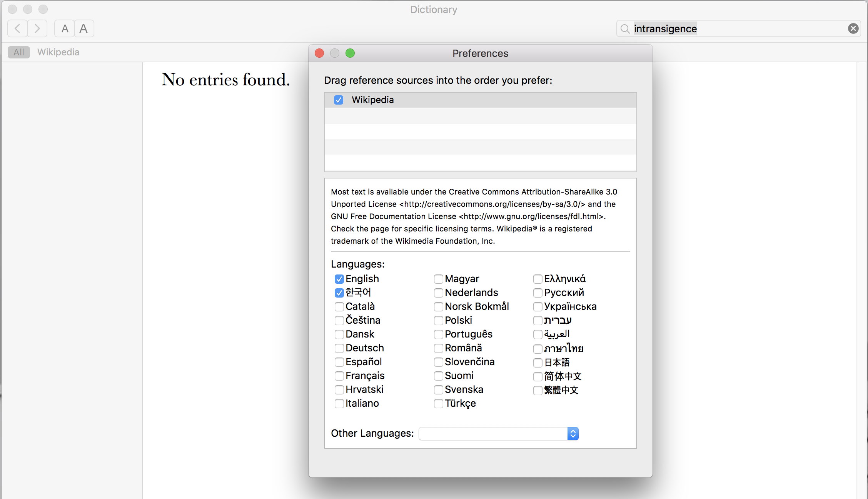
Task: Enable the Nederlands language checkbox
Action: tap(438, 293)
